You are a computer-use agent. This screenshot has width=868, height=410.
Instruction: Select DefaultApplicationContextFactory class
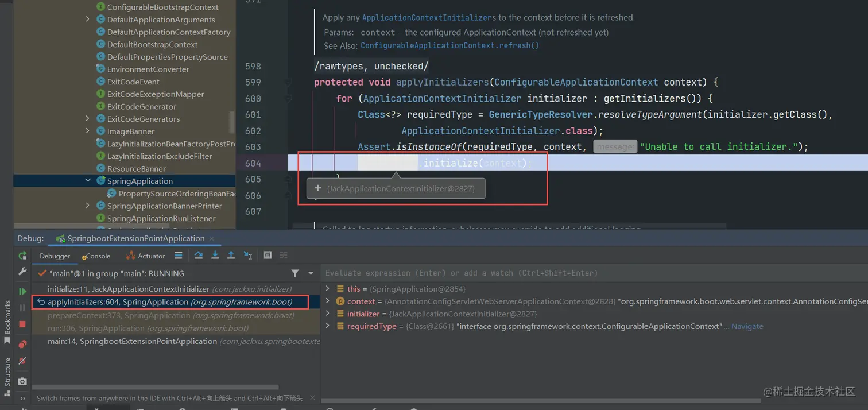point(169,32)
